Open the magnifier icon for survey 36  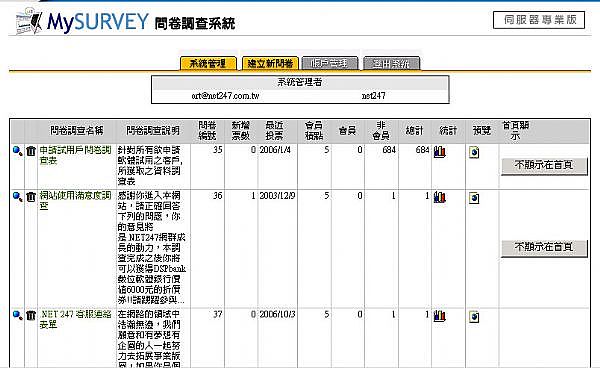tap(17, 197)
